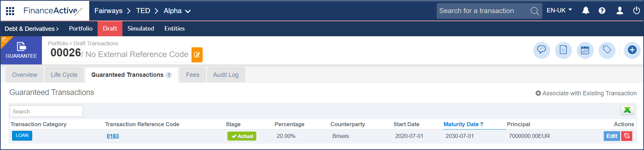Open the comments speech bubble icon
The image size is (644, 150).
541,50
